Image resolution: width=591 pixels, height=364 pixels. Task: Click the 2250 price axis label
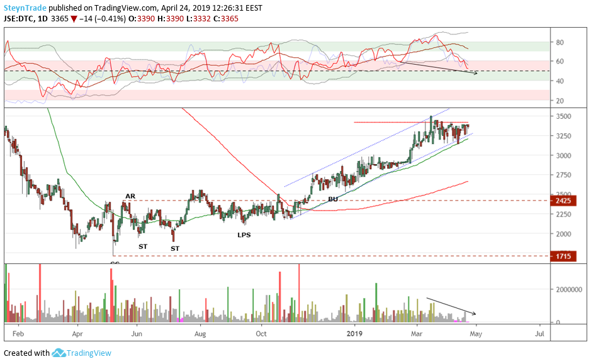[x=563, y=214]
